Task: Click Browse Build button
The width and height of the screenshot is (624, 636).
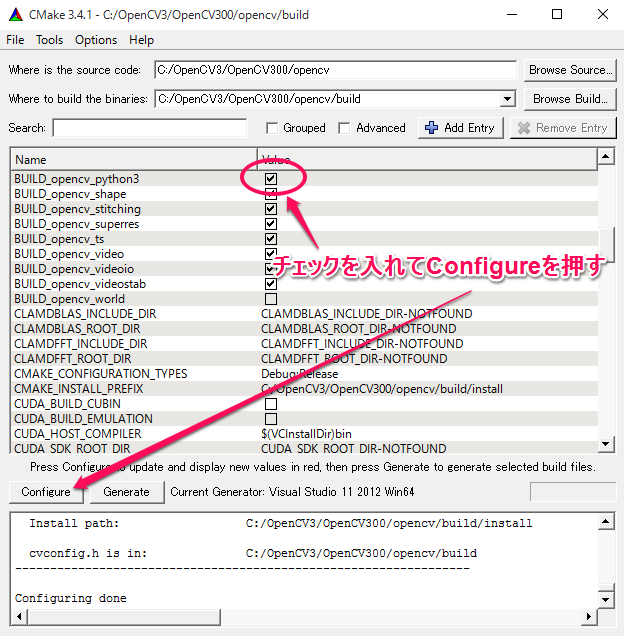Action: pos(570,99)
